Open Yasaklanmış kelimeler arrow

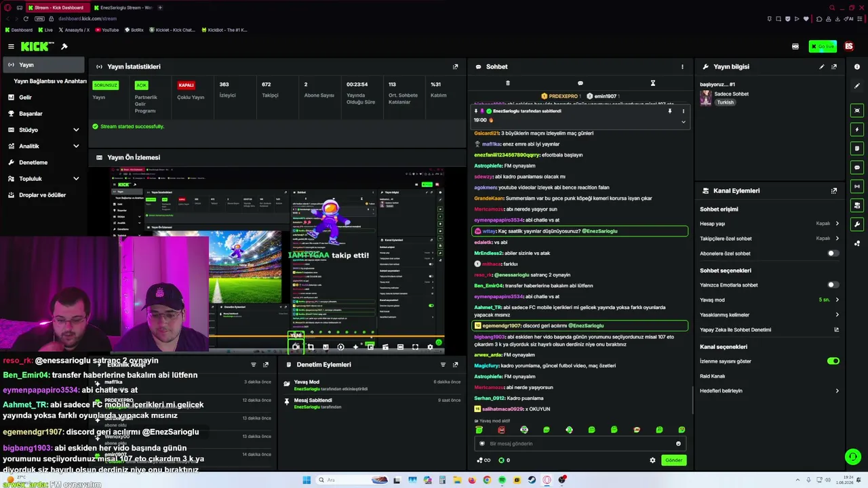click(837, 314)
